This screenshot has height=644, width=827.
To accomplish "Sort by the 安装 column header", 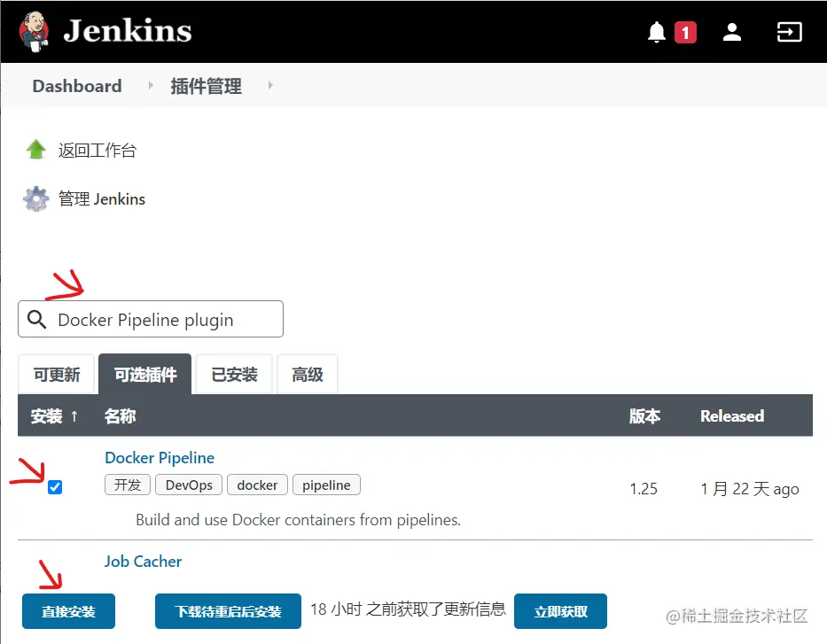I will coord(54,415).
